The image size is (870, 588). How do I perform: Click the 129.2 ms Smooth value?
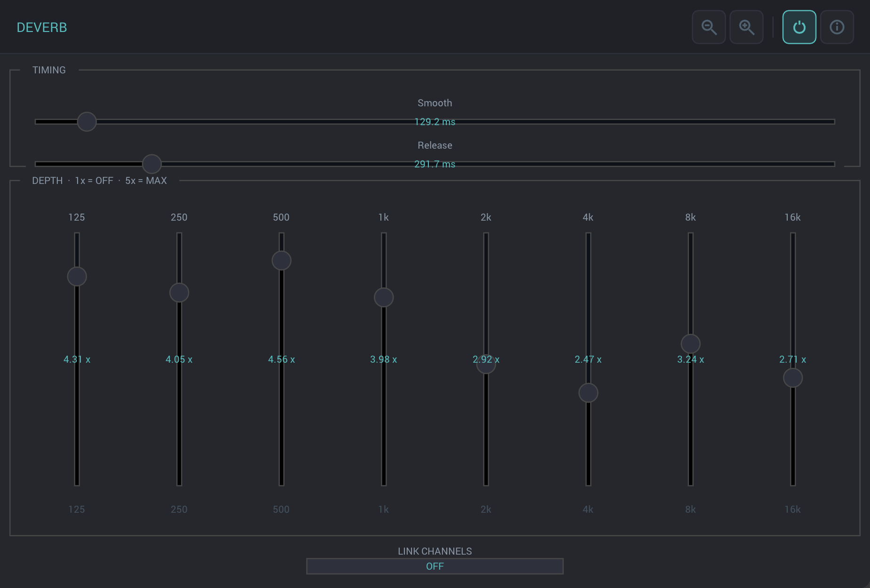(435, 122)
